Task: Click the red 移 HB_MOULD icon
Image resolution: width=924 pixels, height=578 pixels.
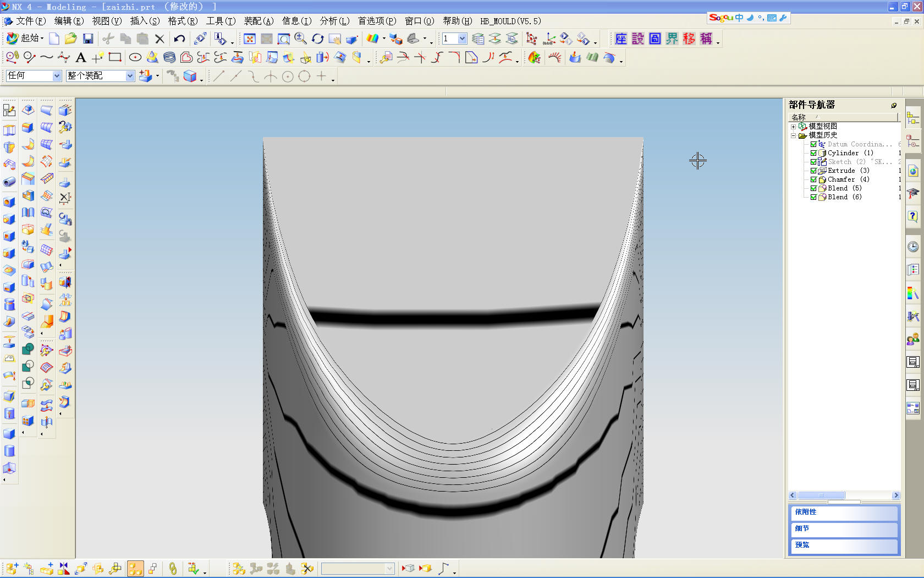Action: 689,39
